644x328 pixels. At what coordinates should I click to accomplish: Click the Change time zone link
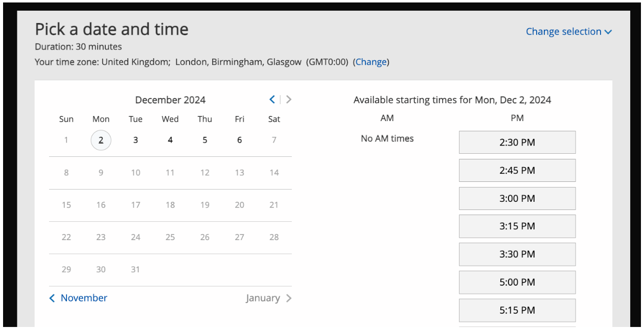pos(371,62)
